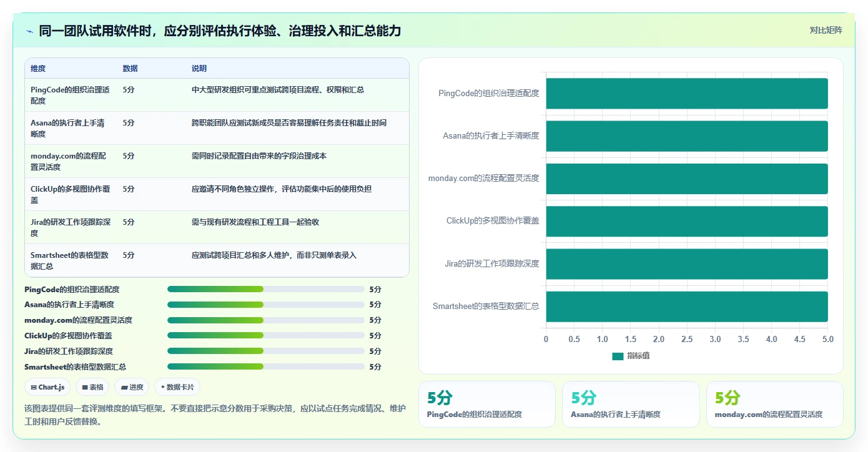Click description 中大型研发组织可重点测试跨项目流程
The height and width of the screenshot is (452, 868).
278,90
